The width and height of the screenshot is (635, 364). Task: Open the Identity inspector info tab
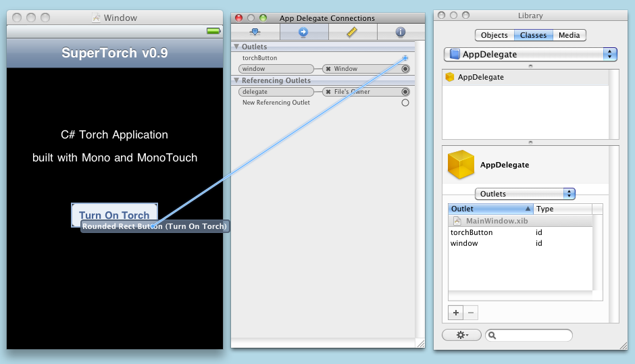pos(401,32)
